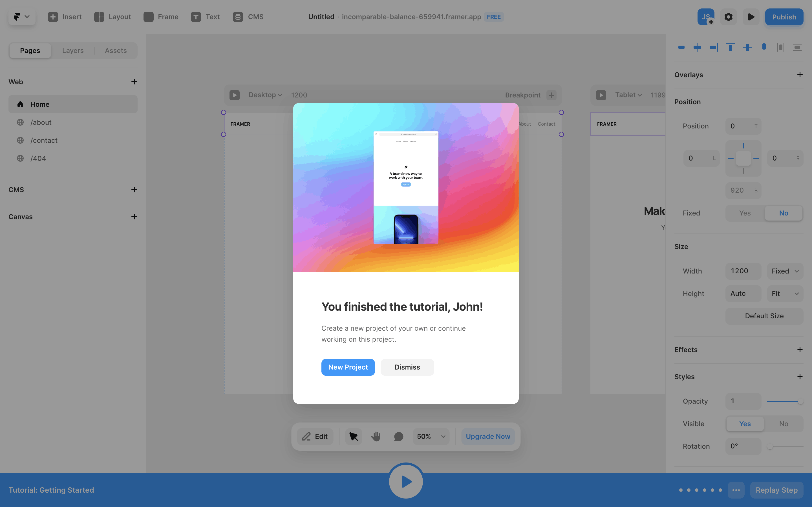The height and width of the screenshot is (507, 812).
Task: Select the hand pan tool
Action: pos(376,436)
